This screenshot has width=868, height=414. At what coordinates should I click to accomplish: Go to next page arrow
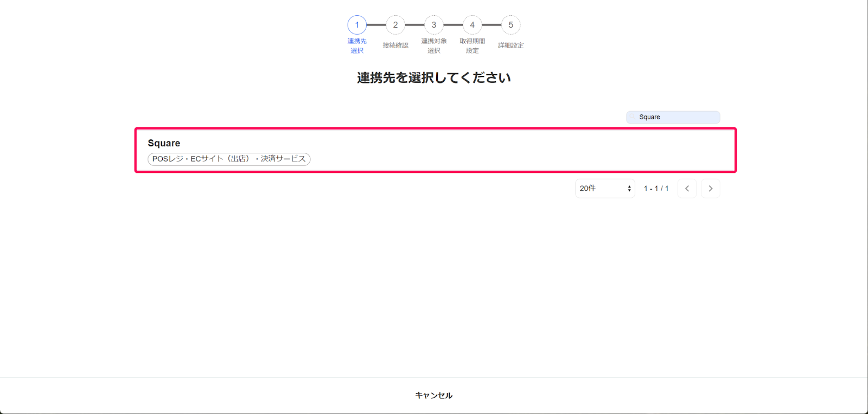coord(710,189)
